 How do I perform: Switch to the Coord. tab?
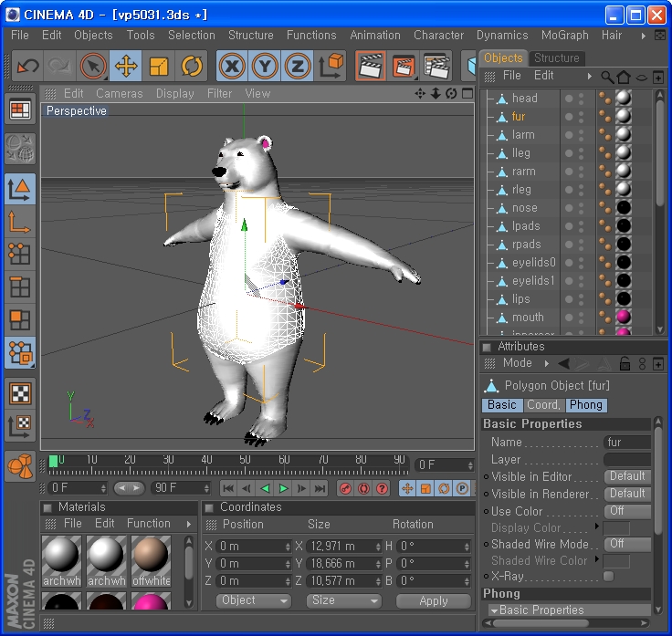coord(543,405)
